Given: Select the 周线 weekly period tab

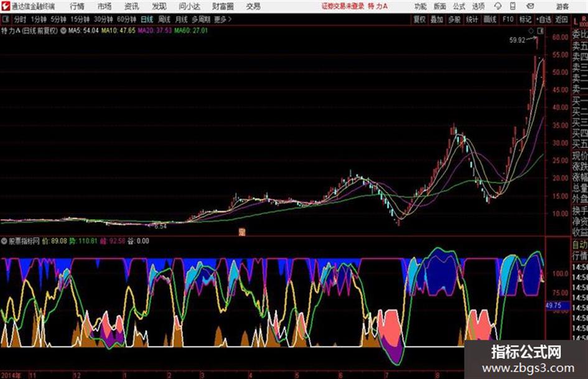Looking at the screenshot, I should [x=164, y=19].
